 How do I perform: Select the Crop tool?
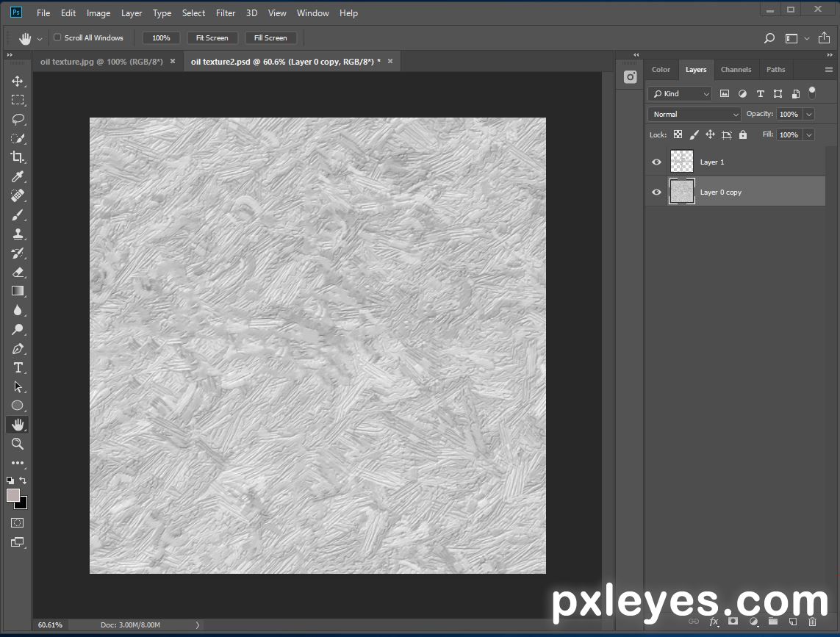[18, 157]
